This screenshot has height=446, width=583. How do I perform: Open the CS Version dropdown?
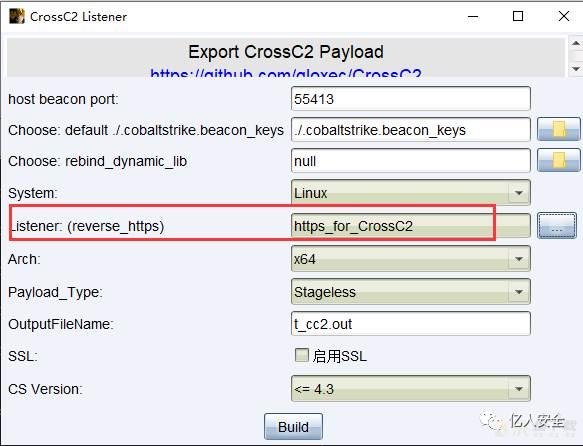click(519, 389)
